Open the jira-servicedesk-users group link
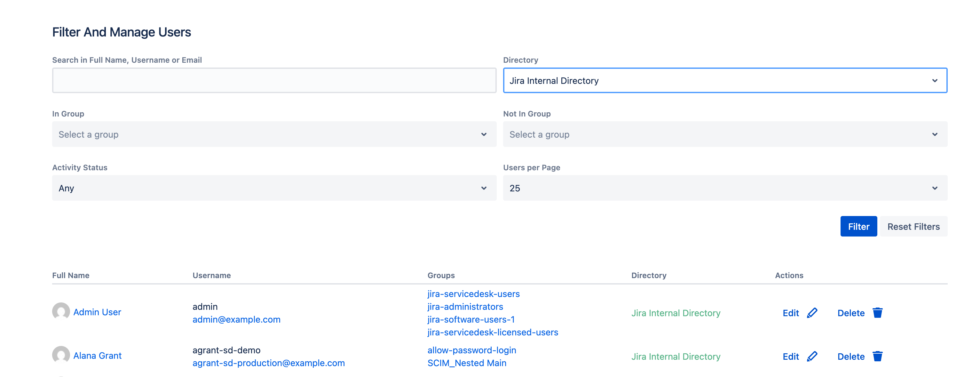This screenshot has height=377, width=980. [x=474, y=293]
